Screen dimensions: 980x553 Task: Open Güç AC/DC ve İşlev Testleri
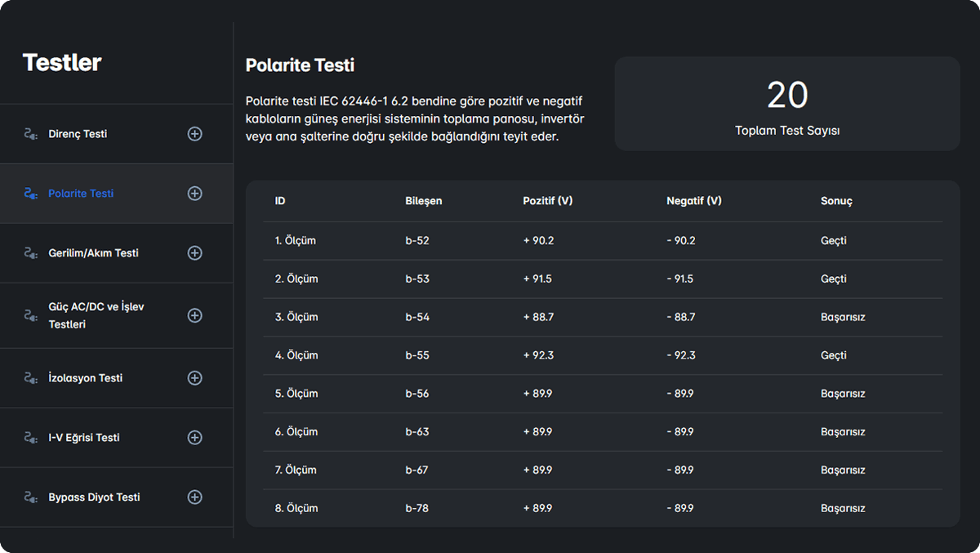pyautogui.click(x=96, y=315)
